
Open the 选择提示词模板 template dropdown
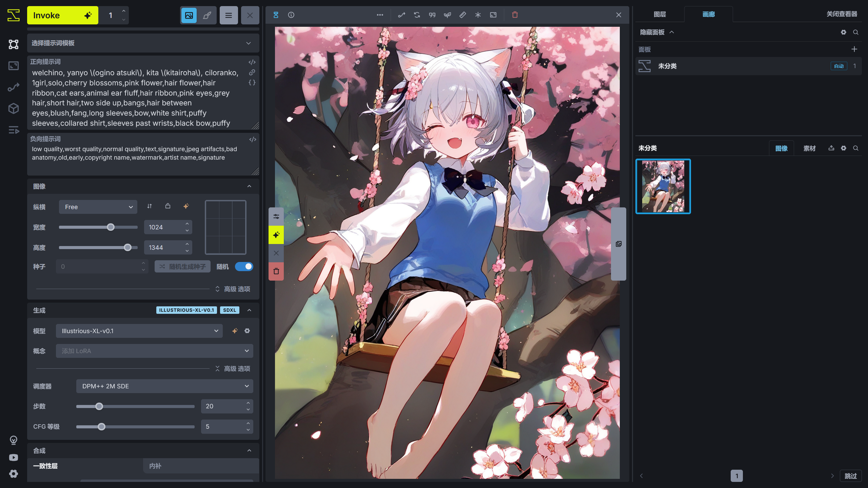point(143,43)
